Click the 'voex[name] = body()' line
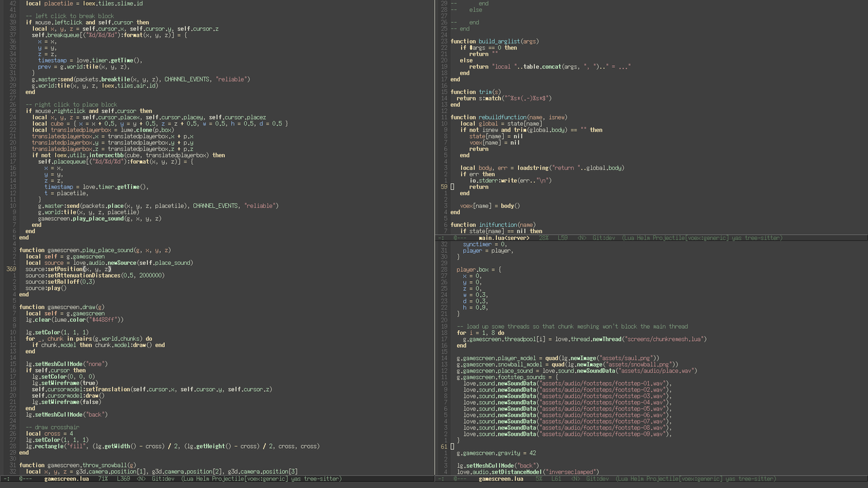Screen dimensions: 868x488 (x=490, y=205)
